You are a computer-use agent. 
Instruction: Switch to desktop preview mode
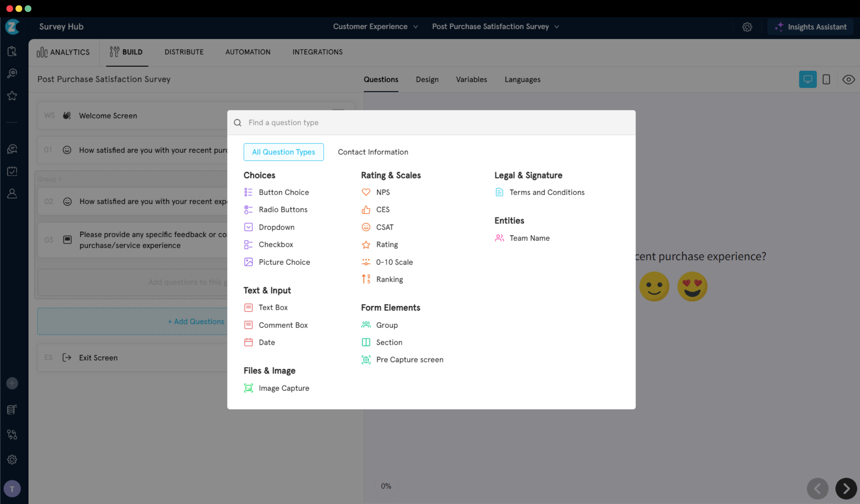pyautogui.click(x=808, y=80)
